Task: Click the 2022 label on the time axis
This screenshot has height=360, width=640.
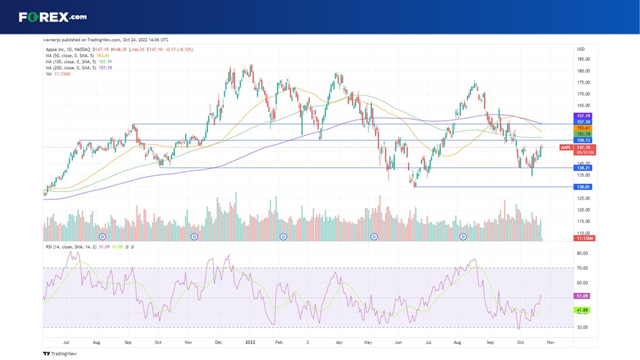Action: coord(250,342)
